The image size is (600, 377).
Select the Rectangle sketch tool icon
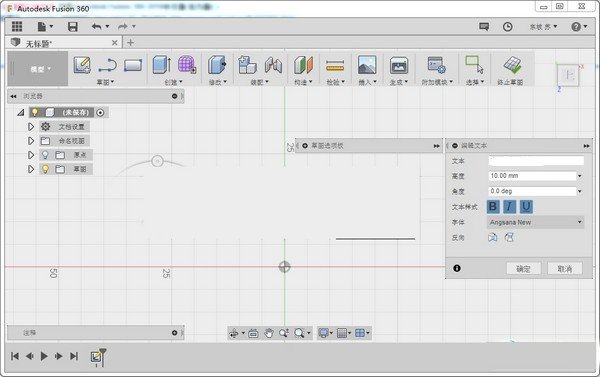tap(133, 65)
